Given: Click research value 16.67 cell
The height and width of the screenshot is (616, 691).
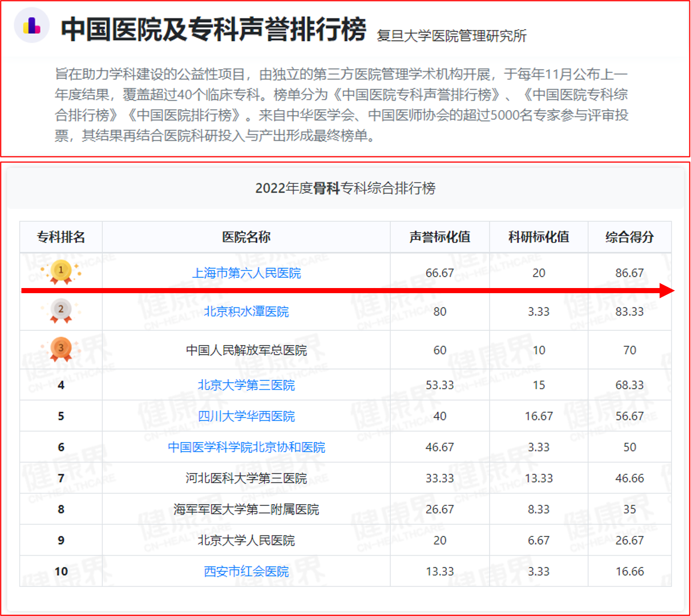Looking at the screenshot, I should click(539, 416).
